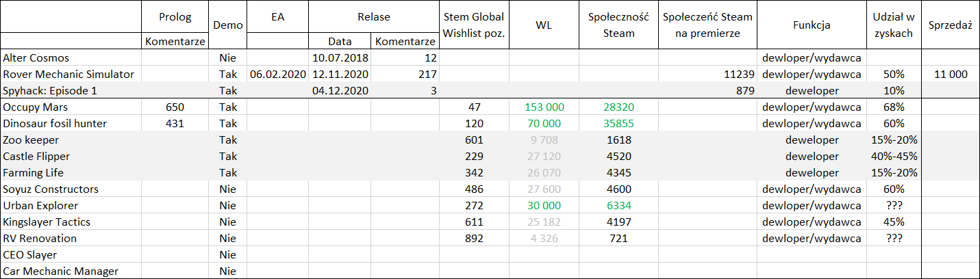Select the Funkcja column header

point(812,25)
